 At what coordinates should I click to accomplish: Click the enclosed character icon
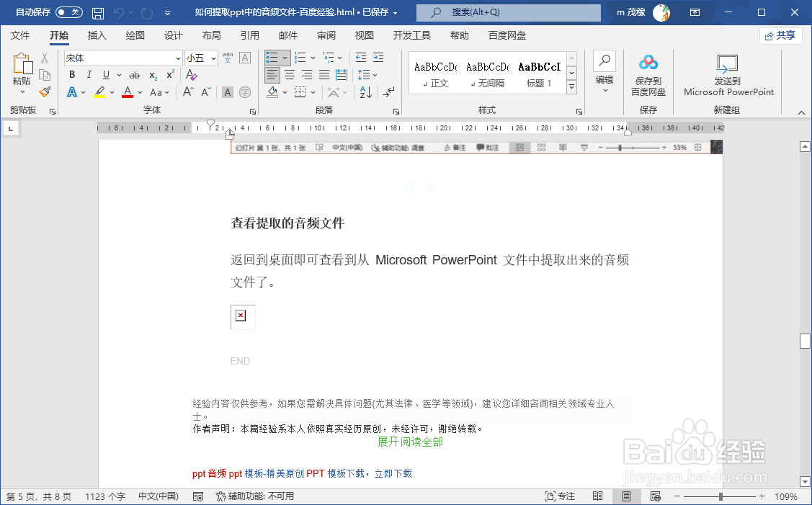(x=245, y=92)
